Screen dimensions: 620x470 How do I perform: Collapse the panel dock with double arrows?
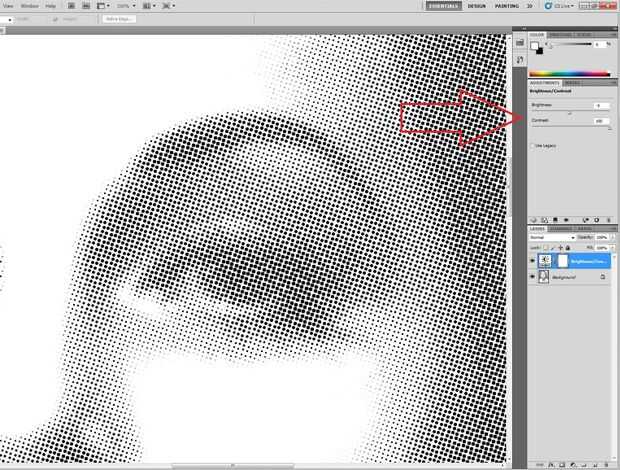[x=612, y=29]
